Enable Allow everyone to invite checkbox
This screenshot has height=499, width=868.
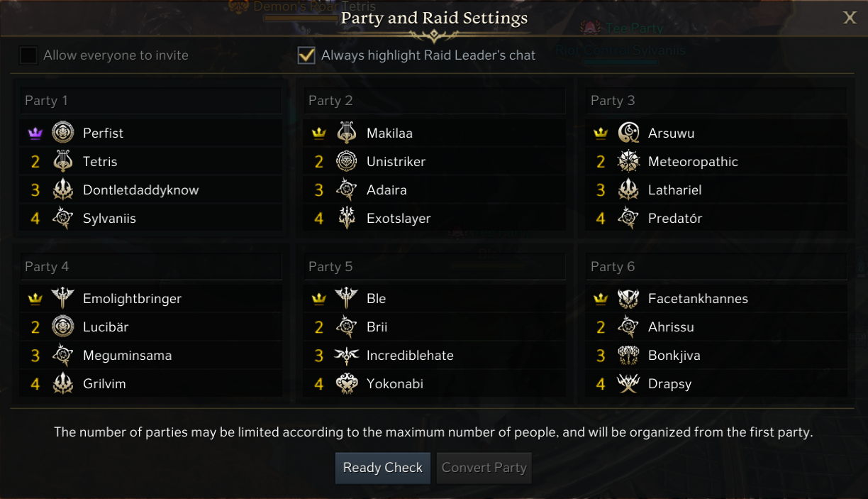point(28,55)
